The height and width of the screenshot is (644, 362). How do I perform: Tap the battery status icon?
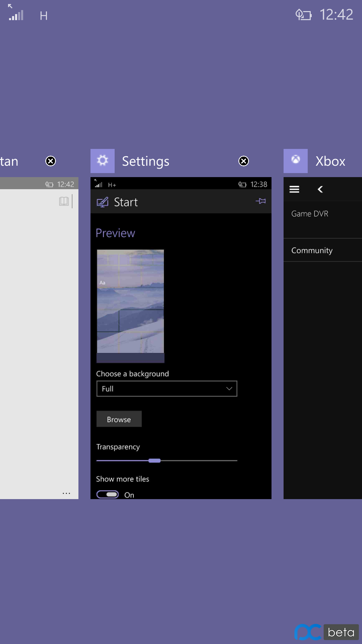304,15
